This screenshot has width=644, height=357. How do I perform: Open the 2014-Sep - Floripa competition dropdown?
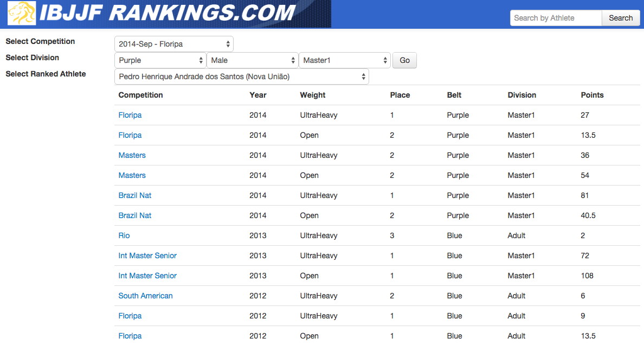pyautogui.click(x=173, y=44)
